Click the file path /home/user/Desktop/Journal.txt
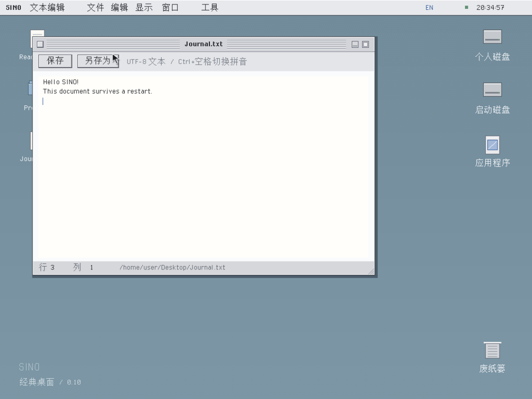The image size is (532, 399). pos(172,267)
